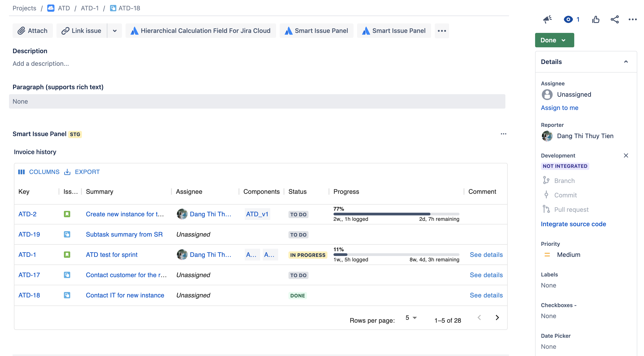Click the thumbs up vote icon

coord(596,19)
